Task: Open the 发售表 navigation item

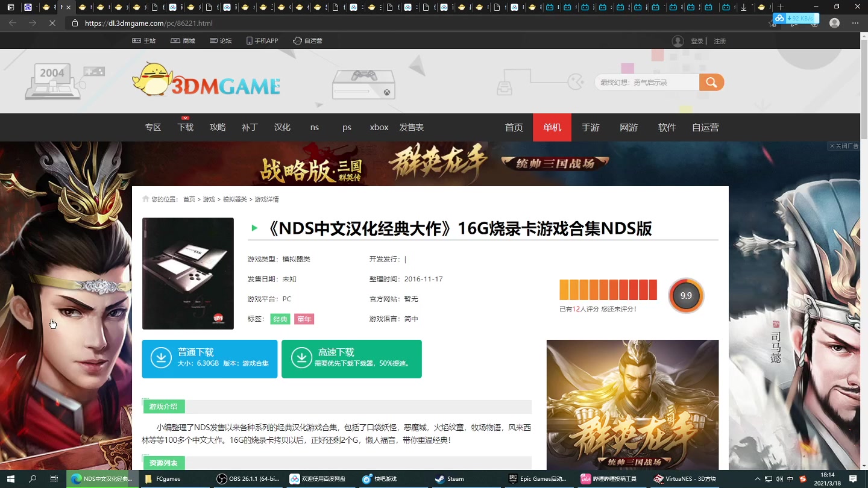Action: [411, 127]
